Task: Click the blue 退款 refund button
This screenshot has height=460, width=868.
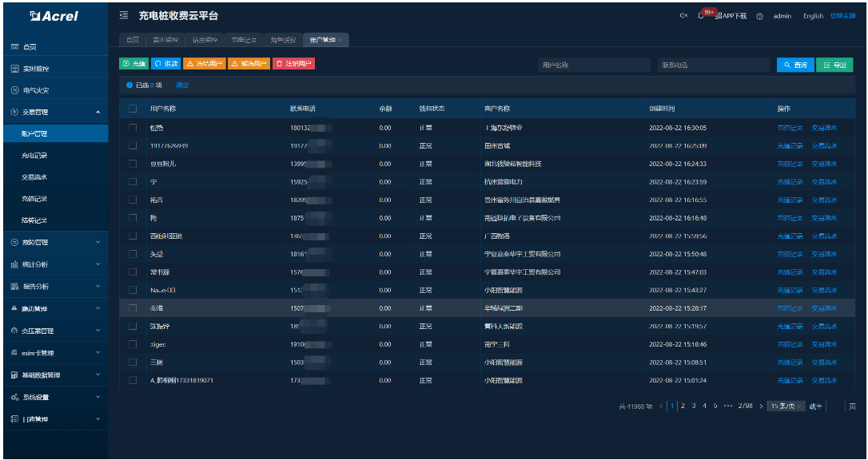Action: pos(165,64)
